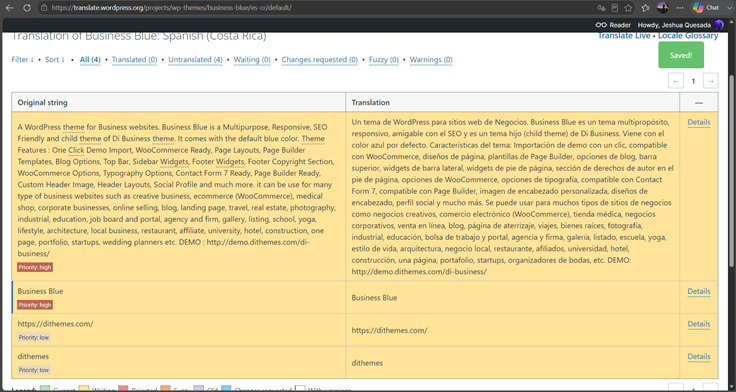Select the Fuzzy (0) filter
The image size is (736, 392).
point(383,60)
